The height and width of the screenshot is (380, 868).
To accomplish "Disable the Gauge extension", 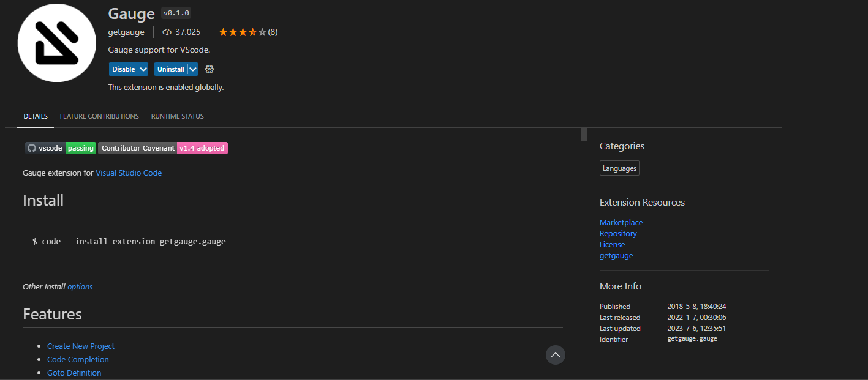I will click(123, 69).
